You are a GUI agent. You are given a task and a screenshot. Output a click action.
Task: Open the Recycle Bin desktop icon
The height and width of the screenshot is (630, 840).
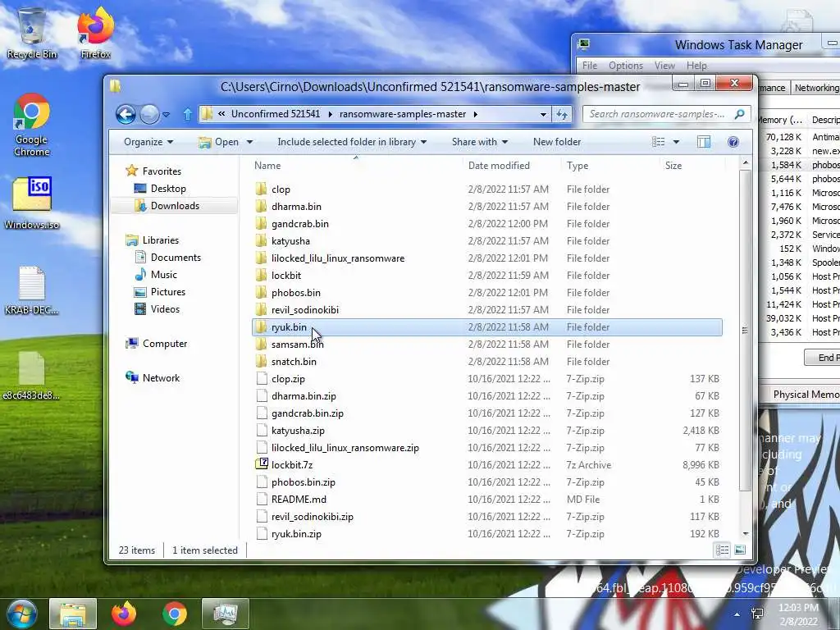[x=32, y=33]
